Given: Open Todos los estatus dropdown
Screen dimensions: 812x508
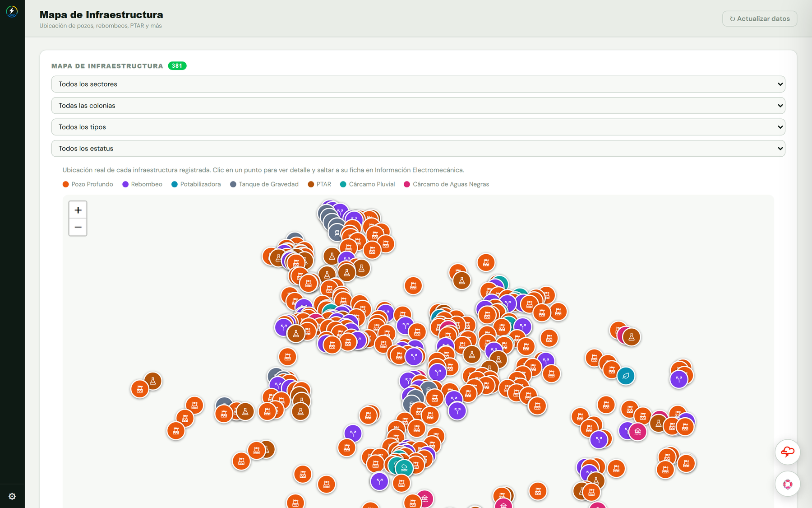Looking at the screenshot, I should 418,149.
